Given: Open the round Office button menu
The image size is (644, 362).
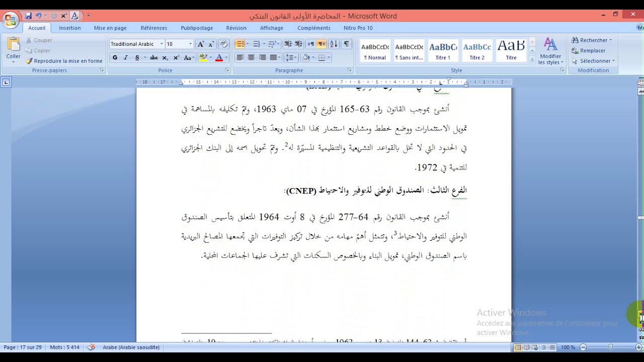Looking at the screenshot, I should (x=10, y=20).
